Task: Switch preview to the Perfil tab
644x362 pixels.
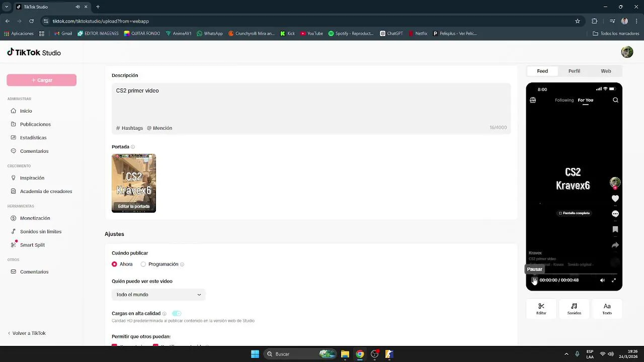Action: coord(574,71)
